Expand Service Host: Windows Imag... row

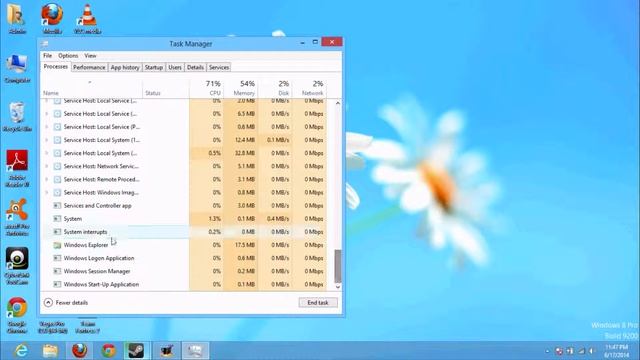pos(47,192)
